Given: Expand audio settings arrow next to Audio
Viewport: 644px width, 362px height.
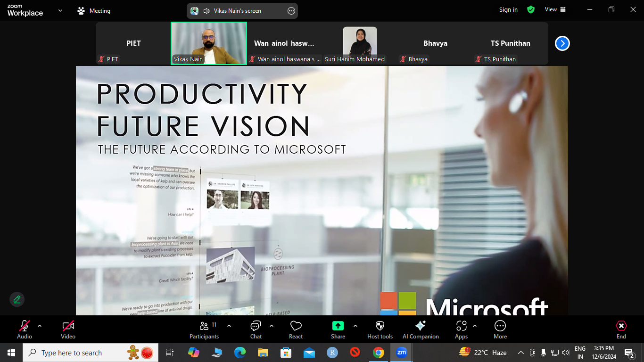Looking at the screenshot, I should pos(40,326).
